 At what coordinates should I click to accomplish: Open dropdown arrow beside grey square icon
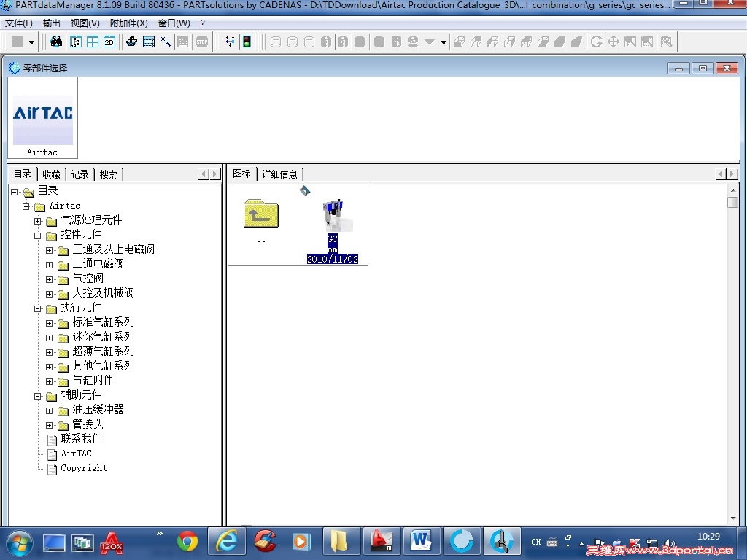tap(31, 42)
